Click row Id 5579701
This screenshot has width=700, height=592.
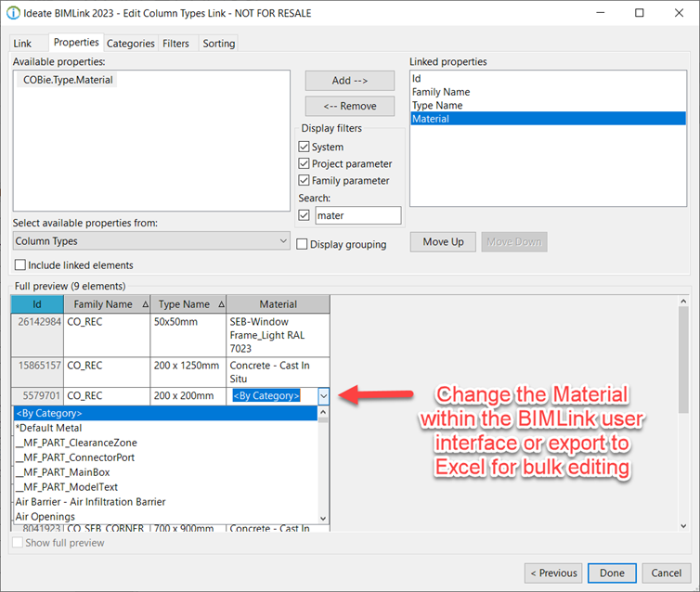pos(37,395)
